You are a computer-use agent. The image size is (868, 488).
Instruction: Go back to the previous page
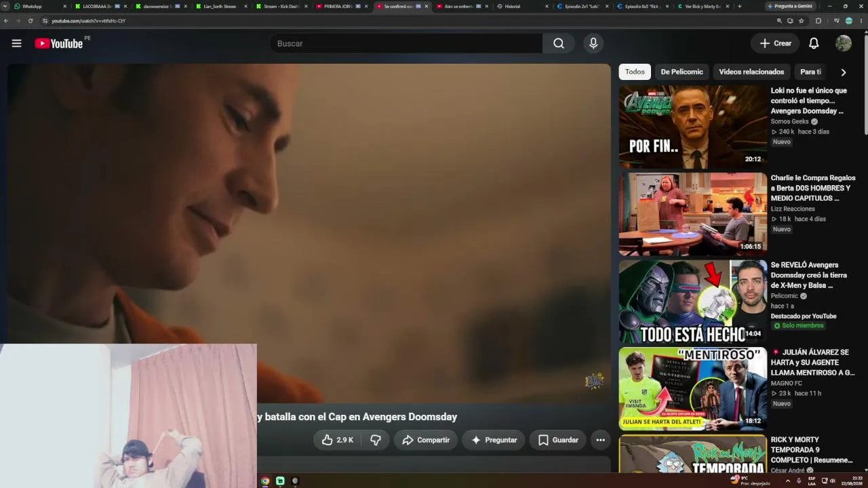[x=6, y=21]
